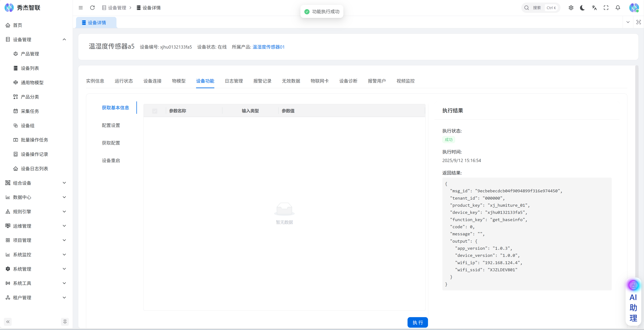This screenshot has width=644, height=330.
Task: Switch to dark mode moon icon
Action: [582, 8]
